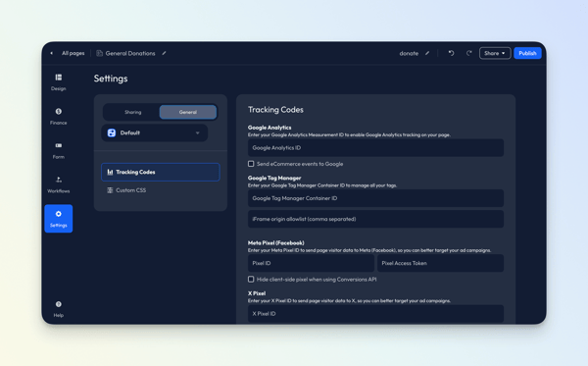
Task: Click the Meta Pixel (Facebook) label
Action: pyautogui.click(x=276, y=243)
